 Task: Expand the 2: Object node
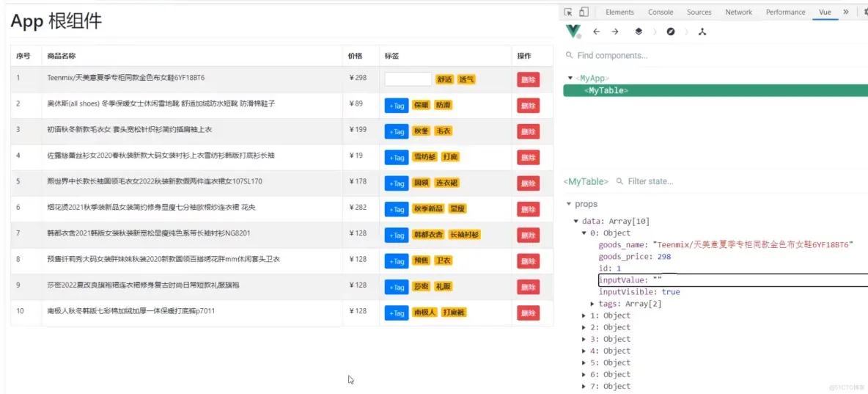tap(584, 327)
